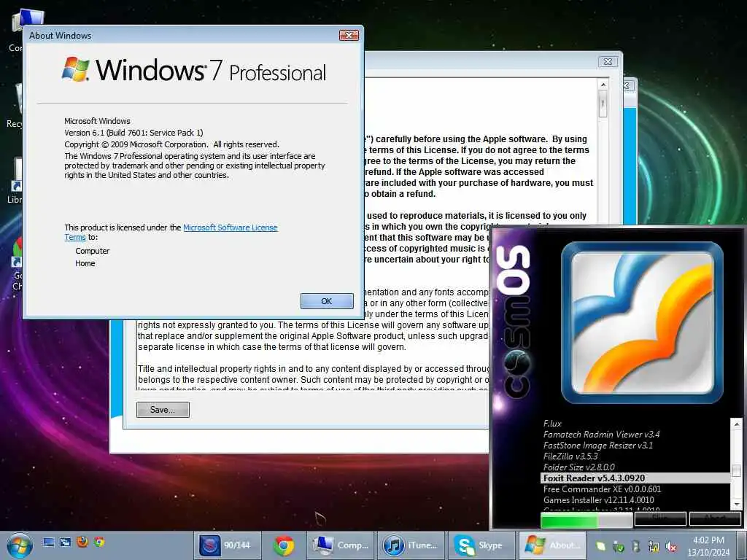Image resolution: width=747 pixels, height=560 pixels.
Task: Click the Save... button in the license window
Action: (163, 410)
